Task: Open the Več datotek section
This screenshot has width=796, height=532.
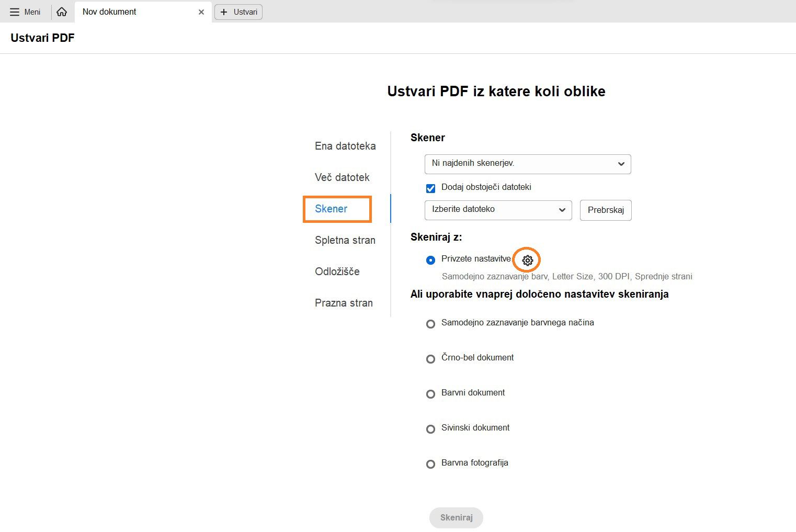Action: [x=342, y=177]
